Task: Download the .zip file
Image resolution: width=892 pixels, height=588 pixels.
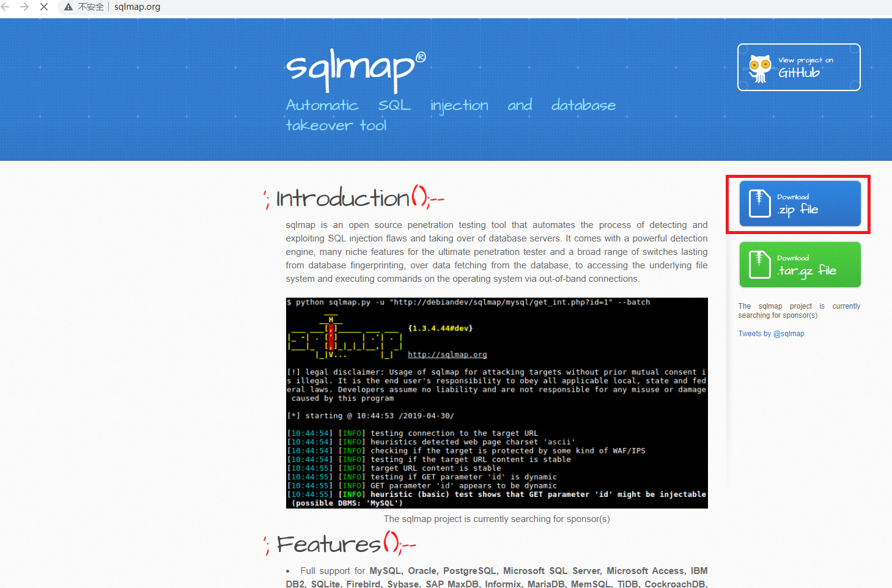Action: (x=800, y=204)
